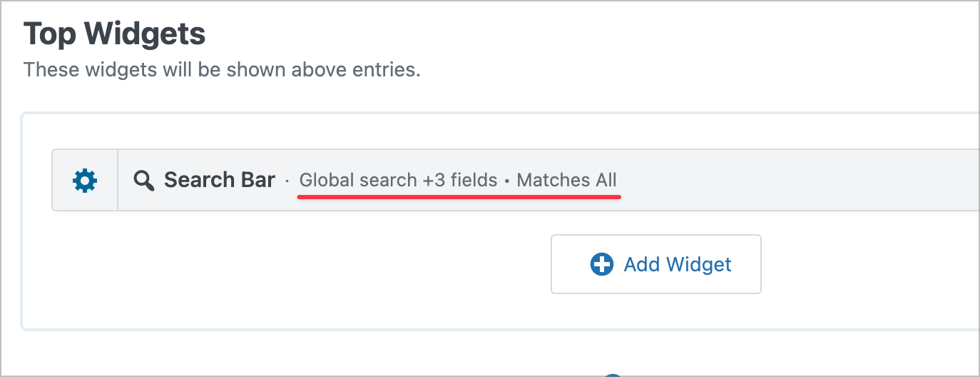The height and width of the screenshot is (377, 980).
Task: Click the divider beside the gear icon
Action: tap(118, 180)
